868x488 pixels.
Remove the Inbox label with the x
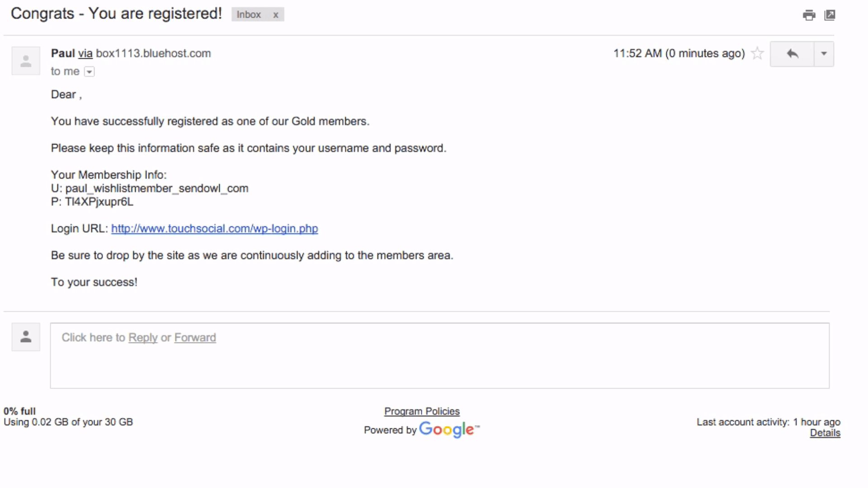pyautogui.click(x=276, y=15)
